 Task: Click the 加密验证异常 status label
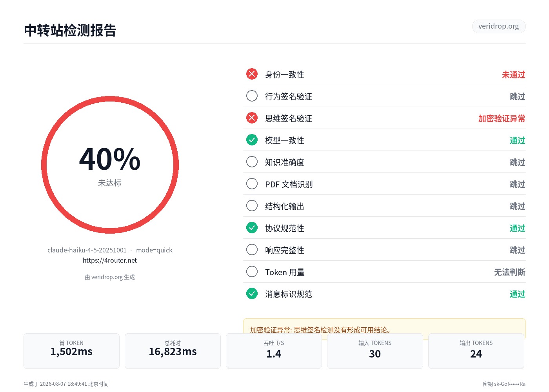click(502, 118)
